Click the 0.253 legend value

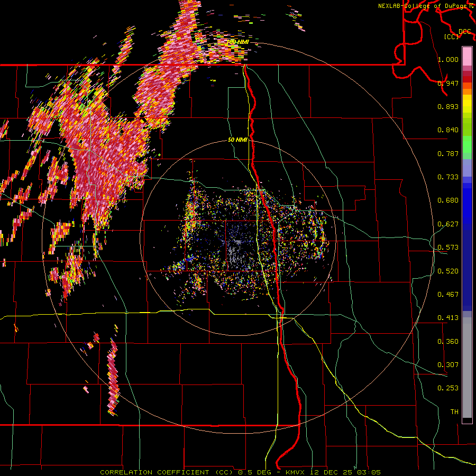(448, 388)
